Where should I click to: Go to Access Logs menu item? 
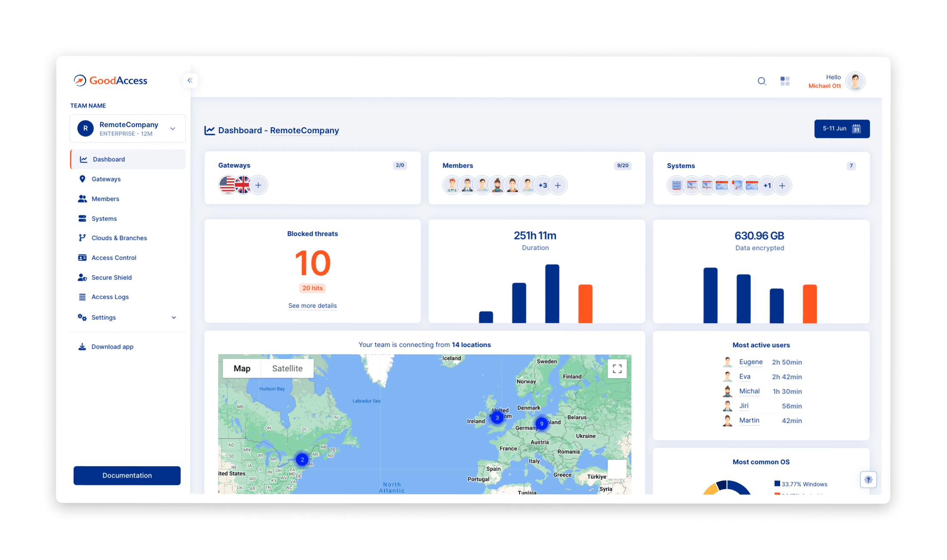110,297
